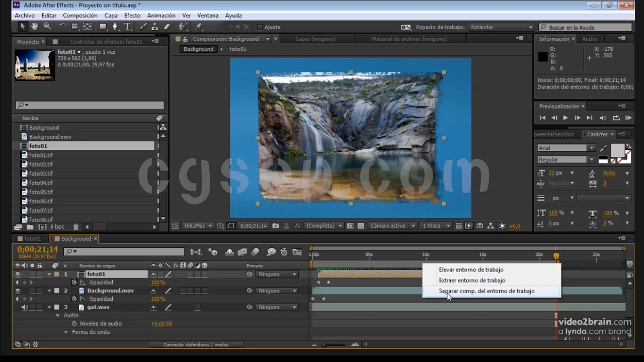Select the horizontal Type tool
644x362 pixels.
point(128,27)
